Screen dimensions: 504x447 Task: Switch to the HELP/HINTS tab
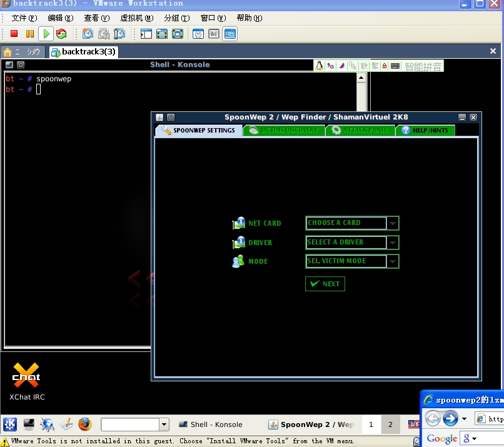[x=425, y=130]
